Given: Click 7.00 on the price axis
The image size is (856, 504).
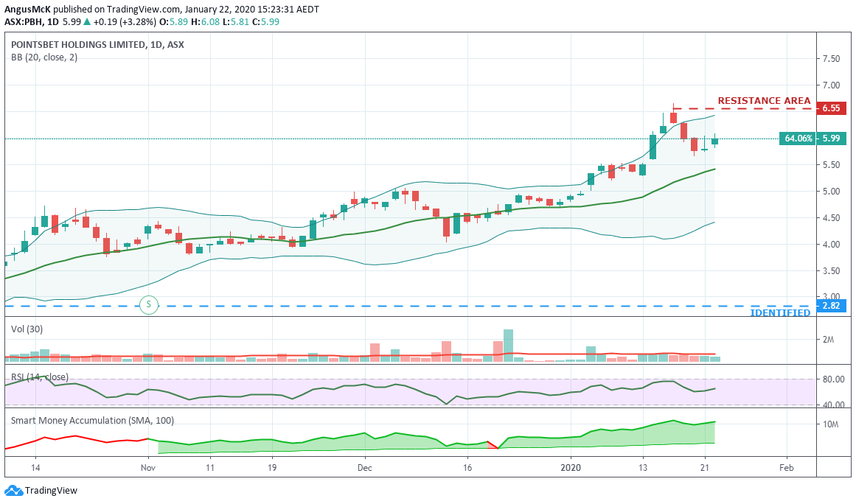Looking at the screenshot, I should click(831, 85).
